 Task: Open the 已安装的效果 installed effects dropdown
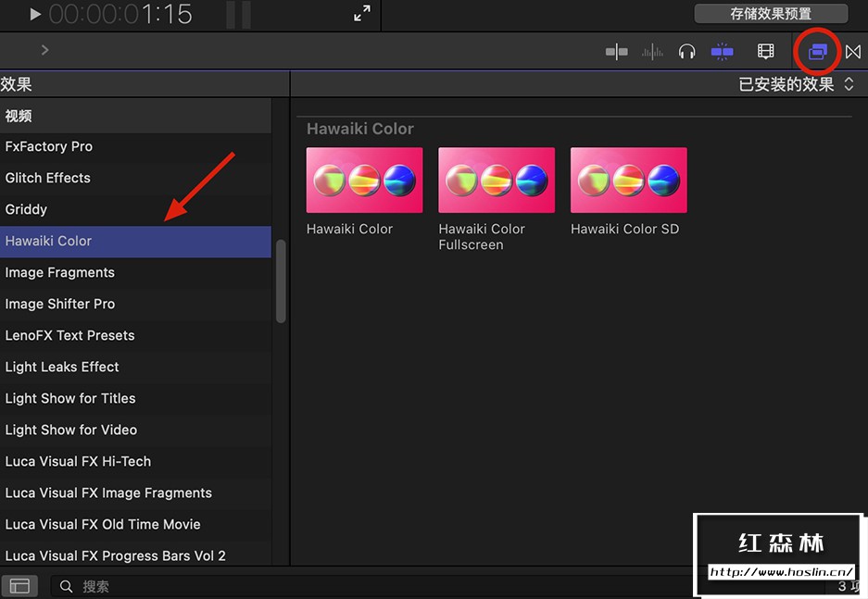coord(796,84)
